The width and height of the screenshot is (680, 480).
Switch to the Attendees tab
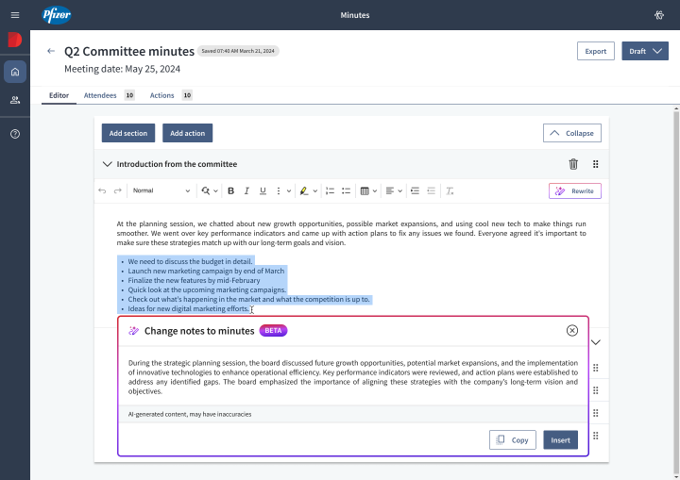[x=100, y=95]
